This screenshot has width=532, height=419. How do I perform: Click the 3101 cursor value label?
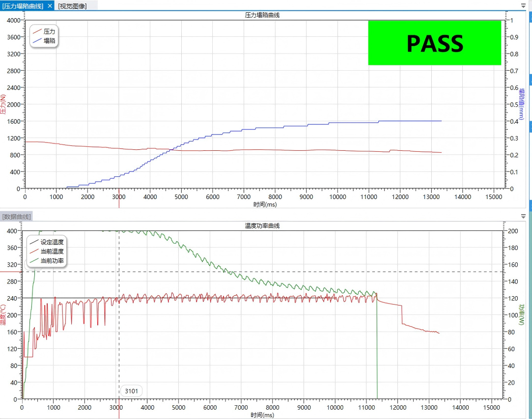[131, 391]
